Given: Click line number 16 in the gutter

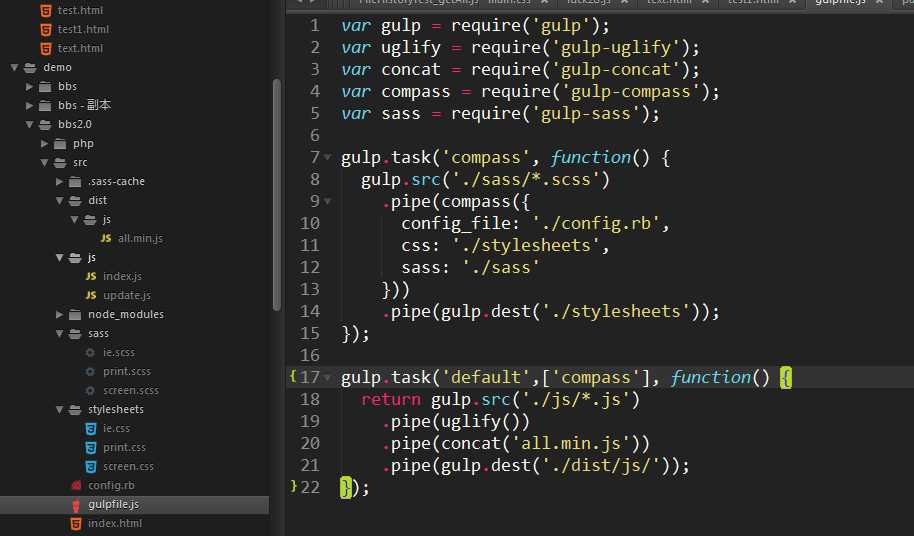Looking at the screenshot, I should (x=310, y=355).
